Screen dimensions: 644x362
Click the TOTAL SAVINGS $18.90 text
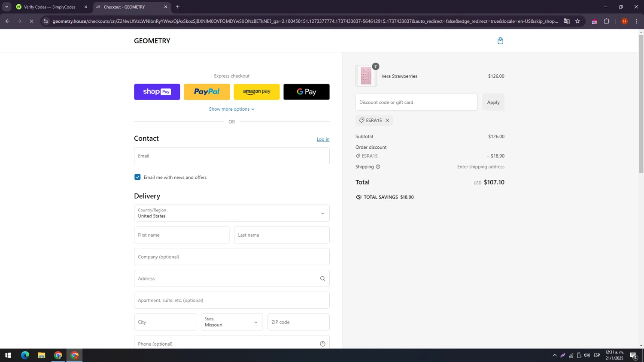tap(389, 197)
